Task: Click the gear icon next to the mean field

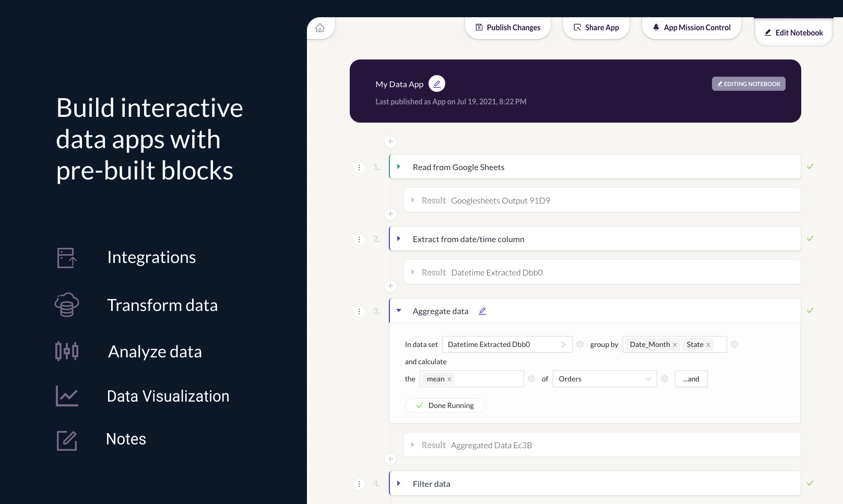Action: coord(531,379)
